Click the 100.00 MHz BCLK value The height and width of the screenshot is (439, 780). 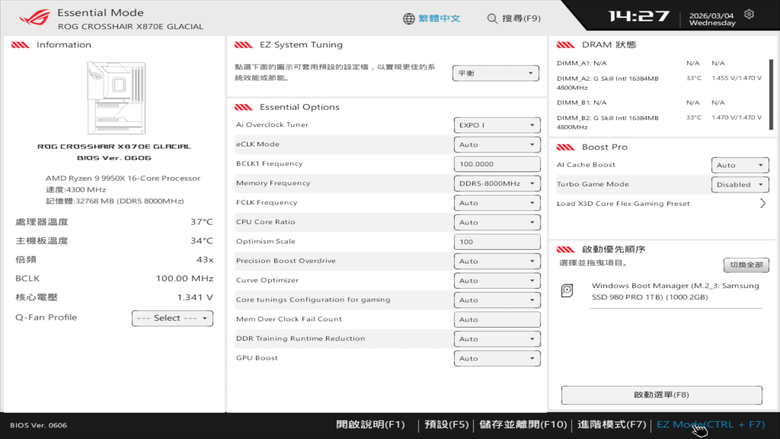coord(185,278)
